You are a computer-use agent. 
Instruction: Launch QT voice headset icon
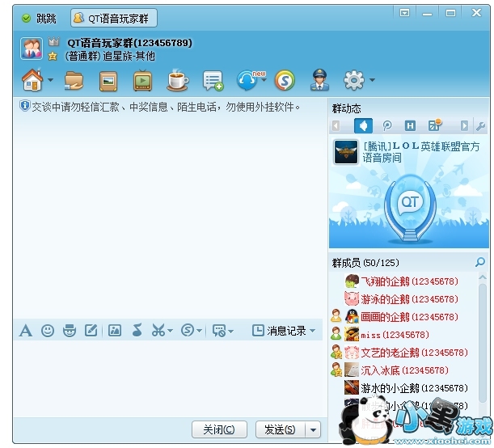tap(247, 81)
